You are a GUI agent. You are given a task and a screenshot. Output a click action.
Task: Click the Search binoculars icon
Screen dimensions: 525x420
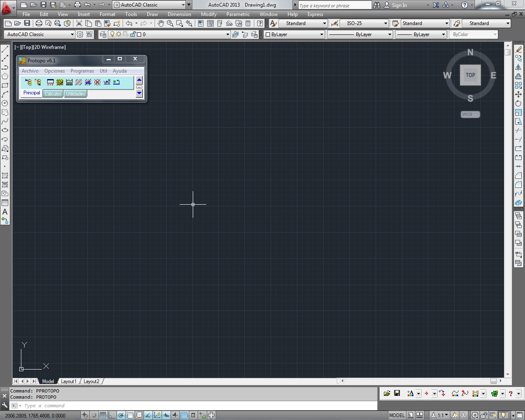[377, 5]
